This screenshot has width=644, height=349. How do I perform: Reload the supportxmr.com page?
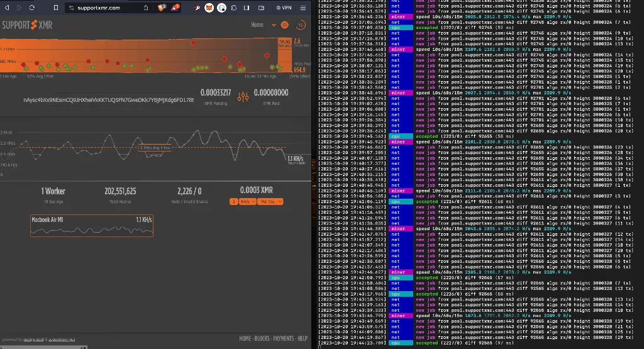(x=31, y=8)
